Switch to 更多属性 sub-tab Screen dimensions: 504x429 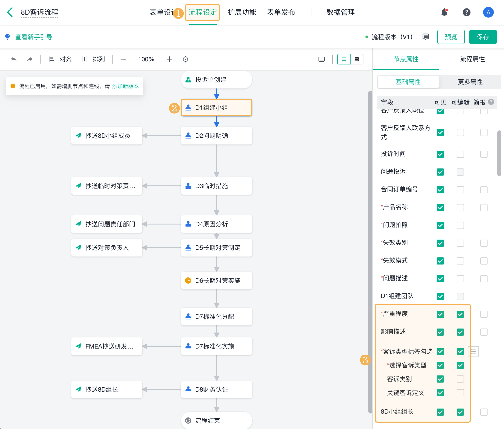(470, 82)
